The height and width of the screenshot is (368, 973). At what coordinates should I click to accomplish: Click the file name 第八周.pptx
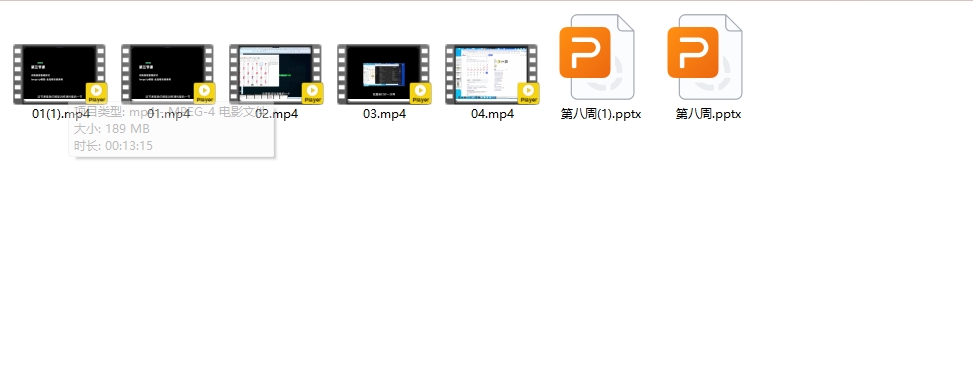(x=709, y=114)
